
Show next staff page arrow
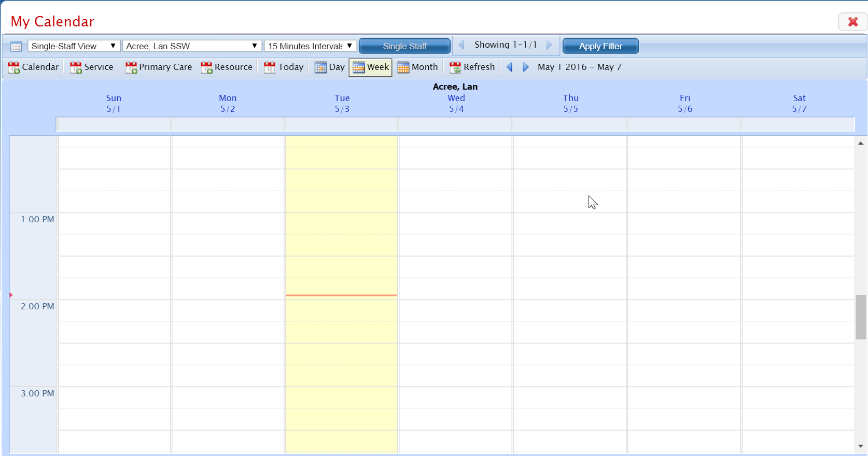(550, 45)
